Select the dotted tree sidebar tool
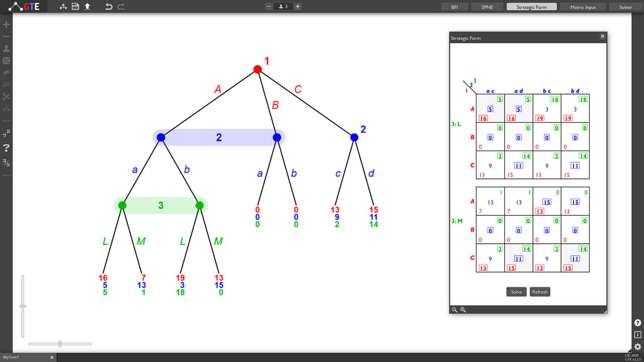Image resolution: width=644 pixels, height=362 pixels. (7, 109)
